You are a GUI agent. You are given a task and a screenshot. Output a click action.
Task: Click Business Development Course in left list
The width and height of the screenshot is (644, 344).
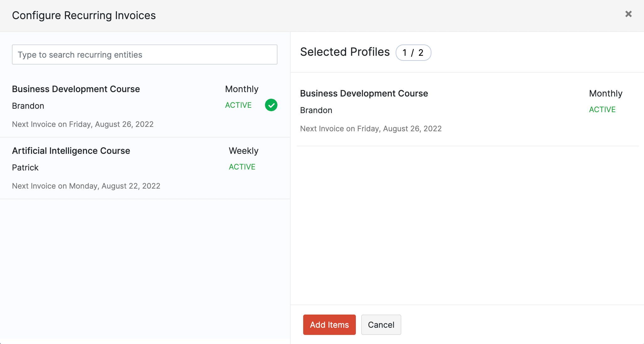coord(76,89)
